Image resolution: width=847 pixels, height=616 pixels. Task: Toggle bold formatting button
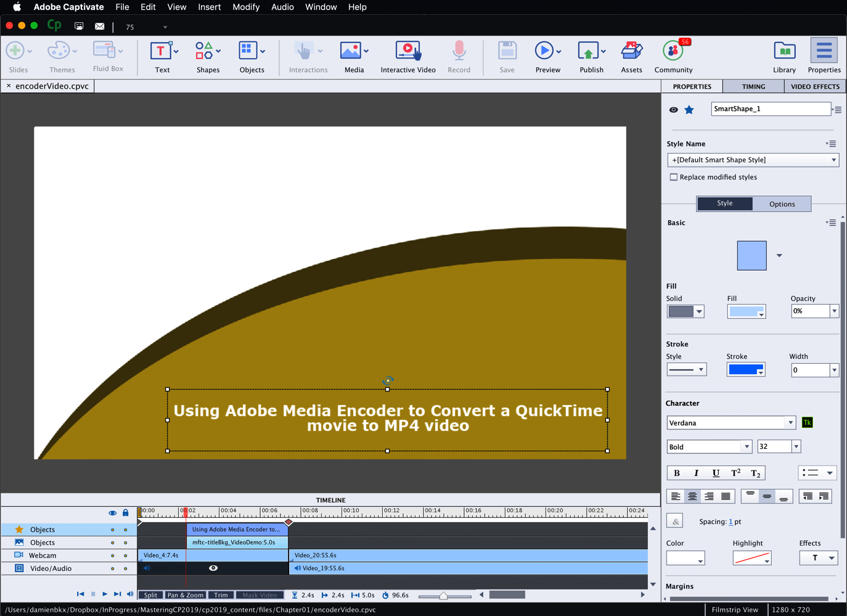[x=677, y=473]
